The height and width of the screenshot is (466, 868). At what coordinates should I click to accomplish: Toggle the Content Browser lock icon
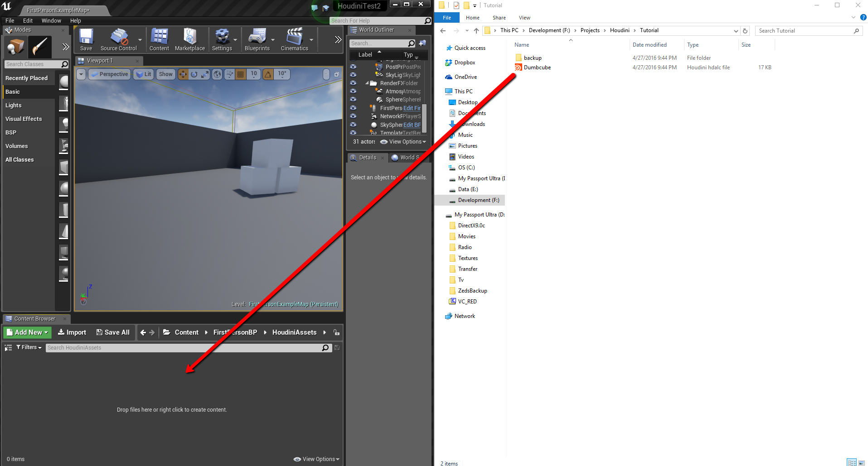click(x=336, y=332)
